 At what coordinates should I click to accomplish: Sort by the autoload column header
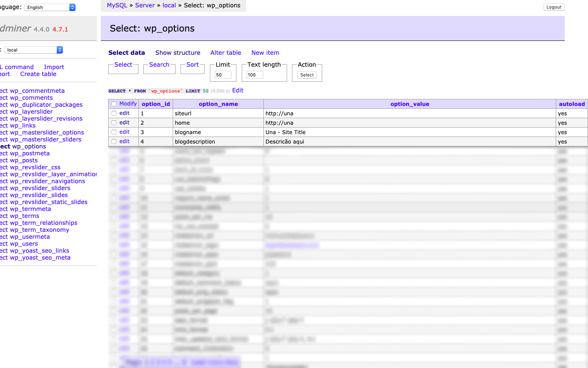(x=572, y=104)
